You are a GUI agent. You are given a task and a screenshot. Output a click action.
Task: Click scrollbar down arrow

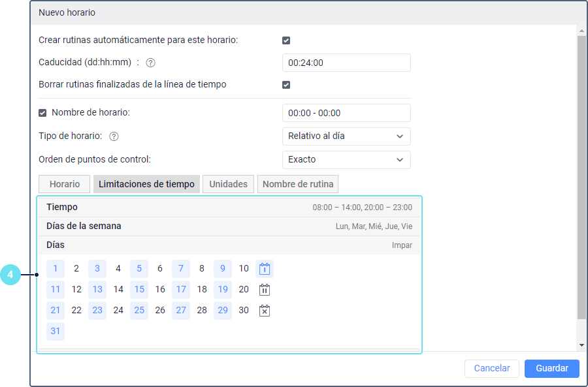coord(581,345)
